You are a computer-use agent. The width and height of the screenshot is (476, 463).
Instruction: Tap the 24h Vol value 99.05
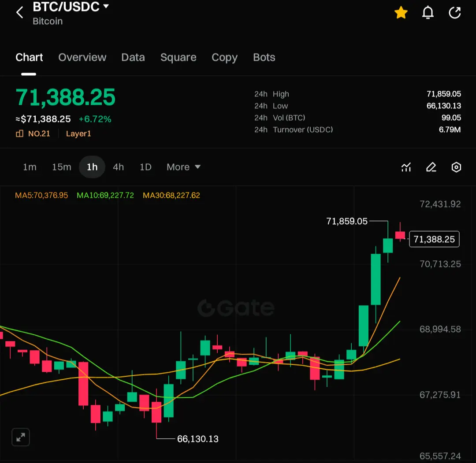click(x=451, y=118)
